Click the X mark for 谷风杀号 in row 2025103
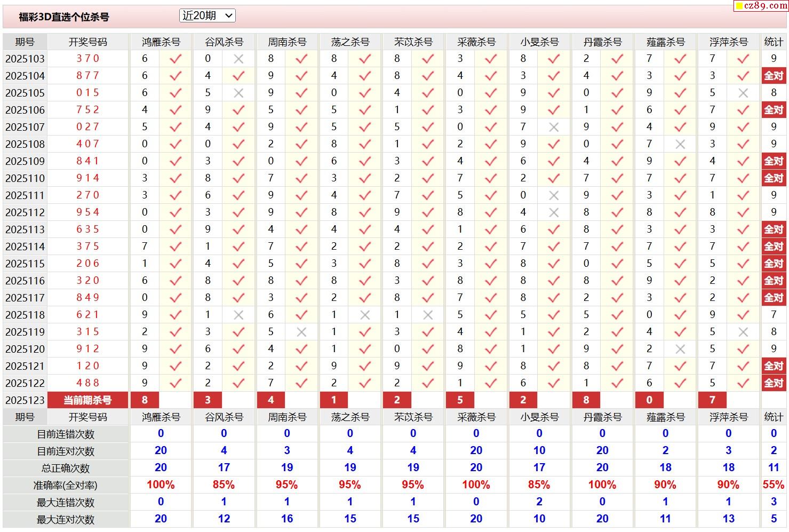 coord(238,59)
